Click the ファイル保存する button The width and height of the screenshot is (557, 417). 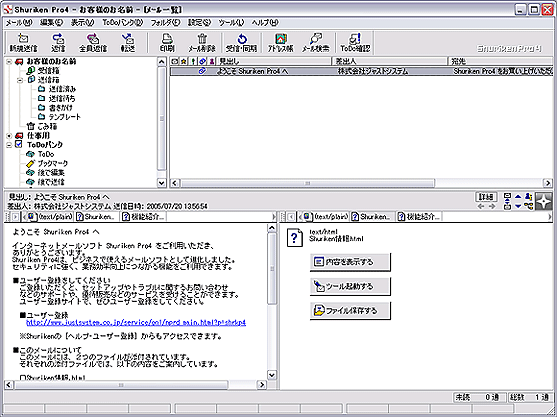tap(350, 311)
